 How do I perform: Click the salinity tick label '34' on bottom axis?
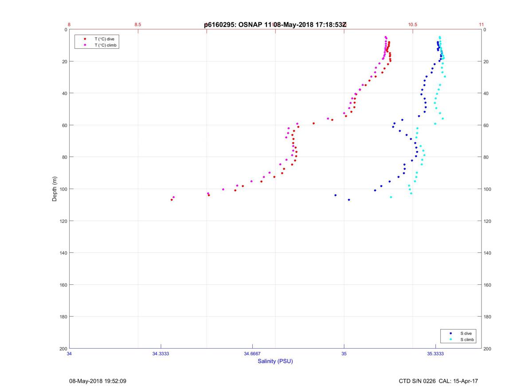tap(69, 353)
